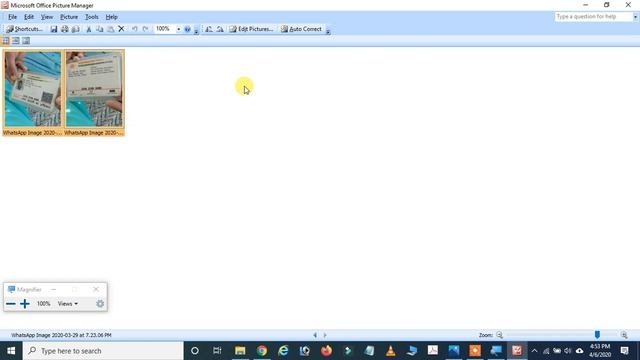This screenshot has height=360, width=640.
Task: Expand Formatting toolbar options arrow
Action: (x=328, y=30)
